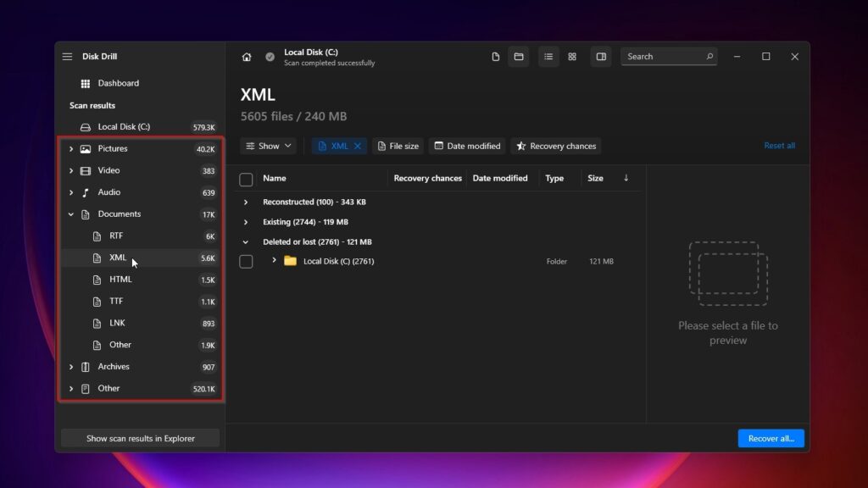Remove the XML filter via its X
Image resolution: width=868 pixels, height=488 pixels.
click(x=358, y=146)
